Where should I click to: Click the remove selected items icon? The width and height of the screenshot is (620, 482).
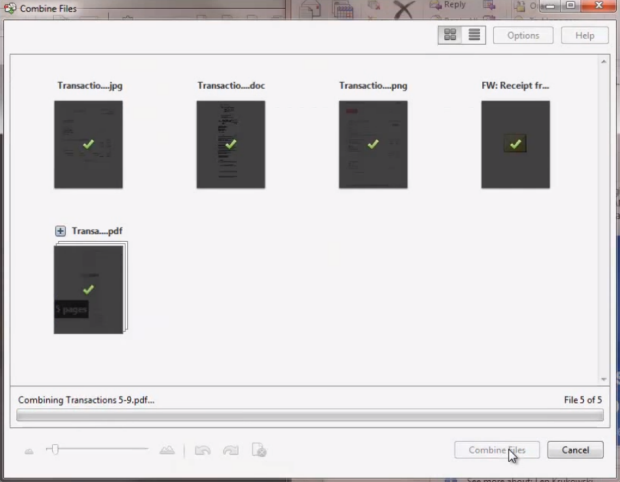(x=259, y=451)
